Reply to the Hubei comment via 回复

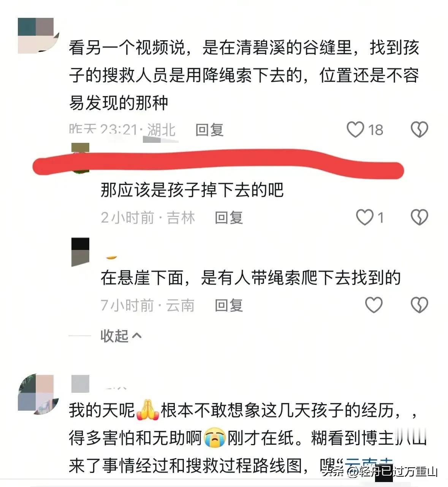click(x=209, y=130)
